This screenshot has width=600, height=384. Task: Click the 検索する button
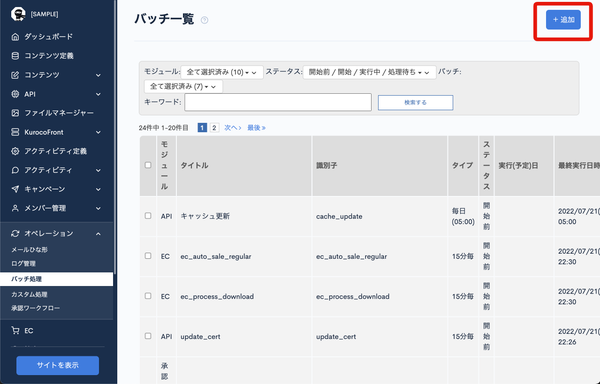[x=416, y=103]
